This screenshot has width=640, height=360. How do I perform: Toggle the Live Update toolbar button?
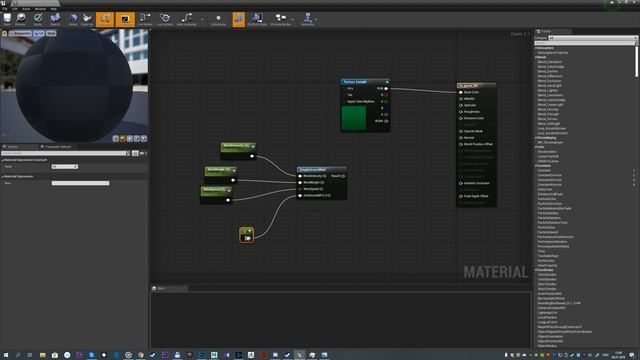(165, 18)
